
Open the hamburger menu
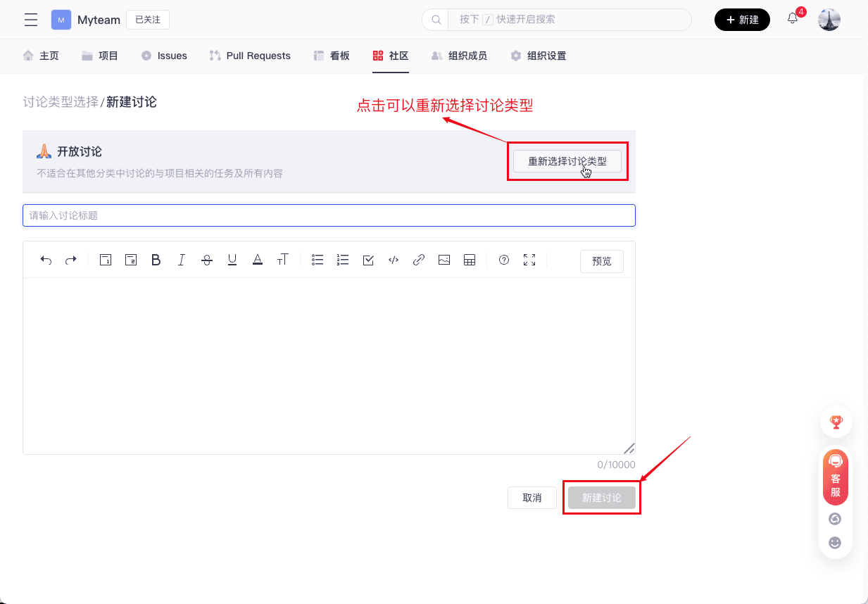31,20
